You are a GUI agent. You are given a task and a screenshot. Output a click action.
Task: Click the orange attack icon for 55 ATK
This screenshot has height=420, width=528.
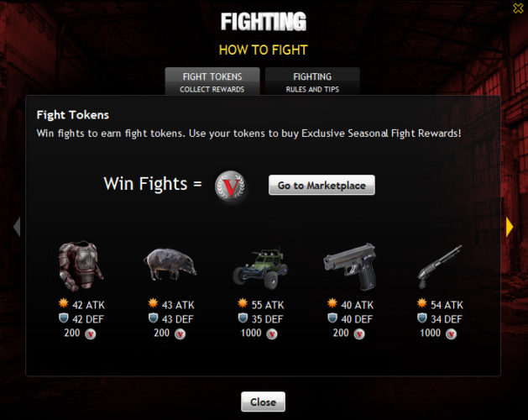tap(243, 303)
